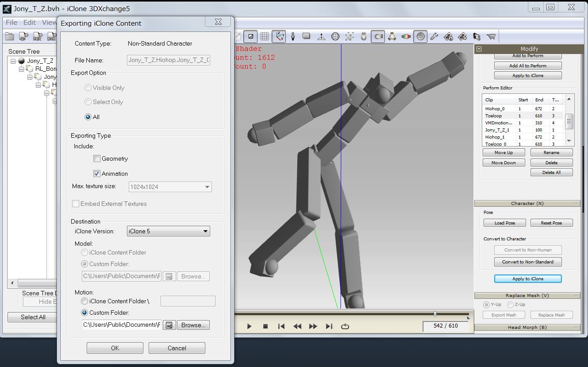Click the link info diamond icon
The image size is (588, 367).
[448, 36]
